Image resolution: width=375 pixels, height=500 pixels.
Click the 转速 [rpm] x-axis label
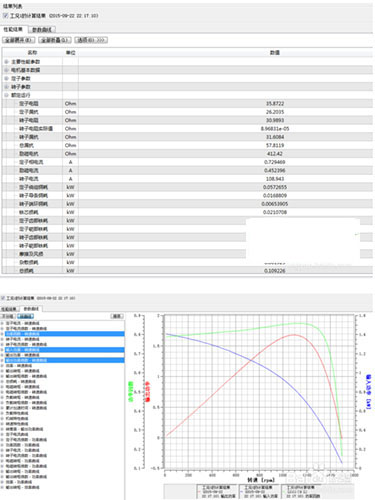[261, 480]
